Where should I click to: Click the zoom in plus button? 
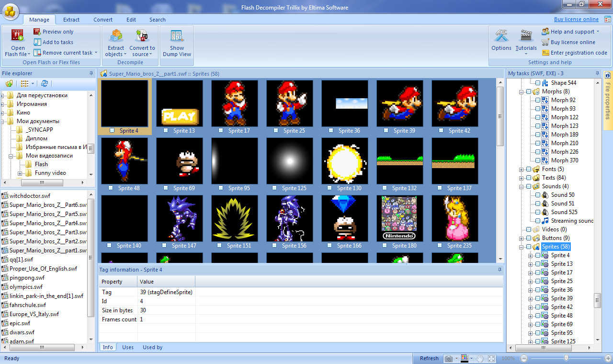(609, 358)
